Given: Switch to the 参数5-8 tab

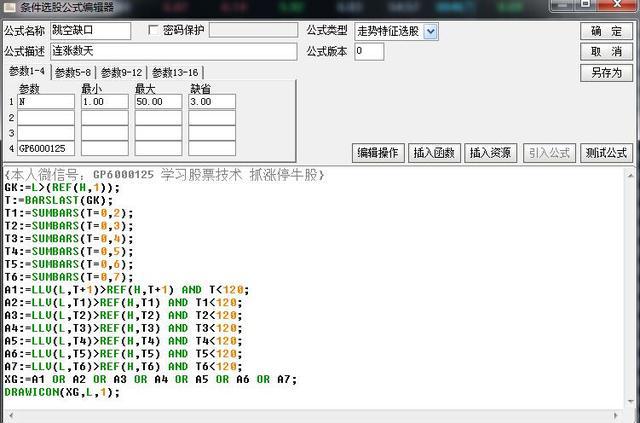Looking at the screenshot, I should (x=73, y=73).
